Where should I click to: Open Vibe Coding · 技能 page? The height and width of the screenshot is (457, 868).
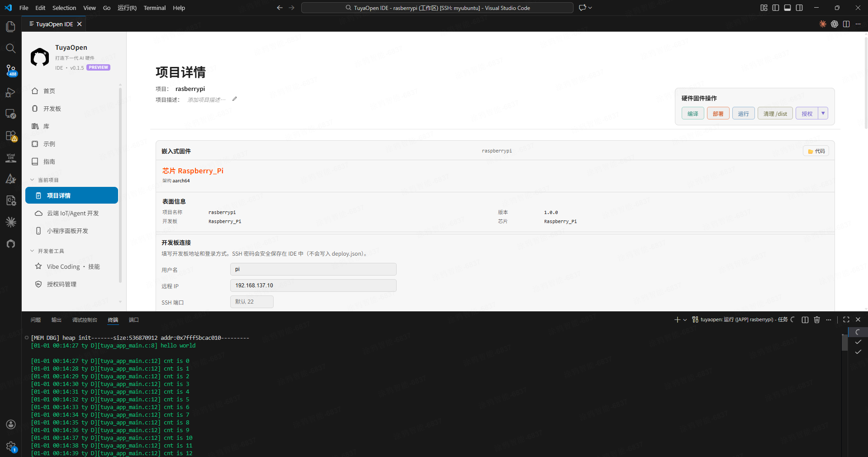pos(71,267)
